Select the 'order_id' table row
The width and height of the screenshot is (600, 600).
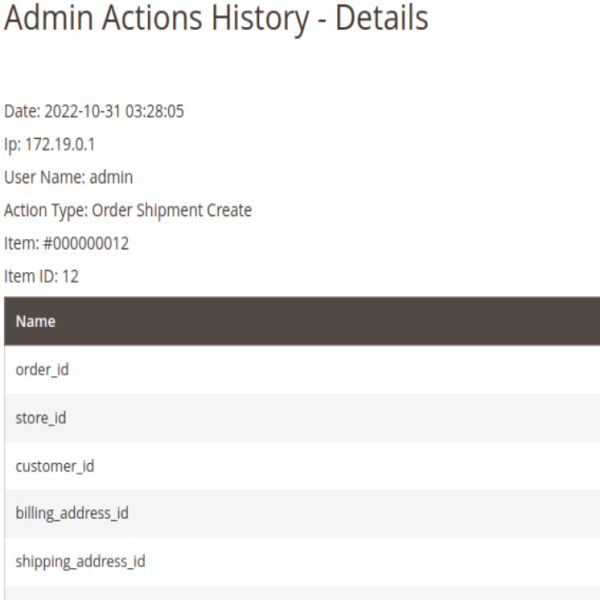302,370
